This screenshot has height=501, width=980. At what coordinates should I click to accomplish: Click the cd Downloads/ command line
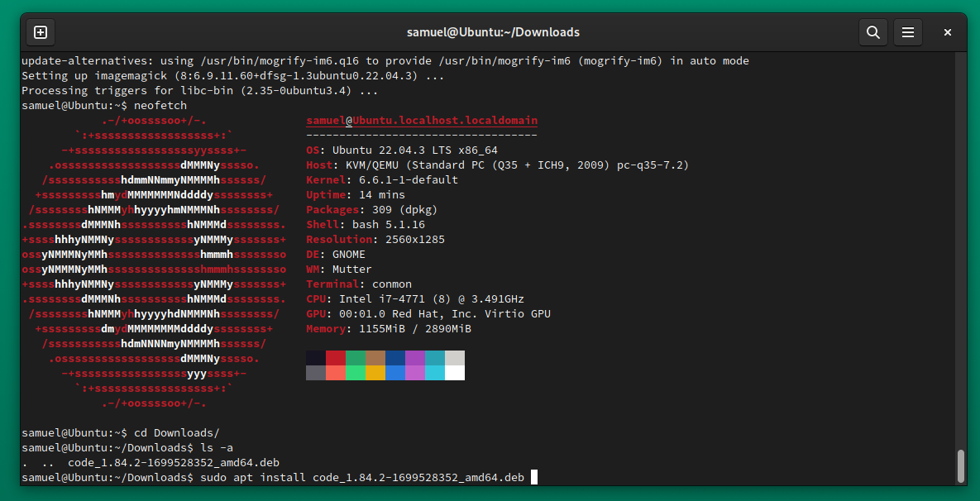(x=121, y=433)
